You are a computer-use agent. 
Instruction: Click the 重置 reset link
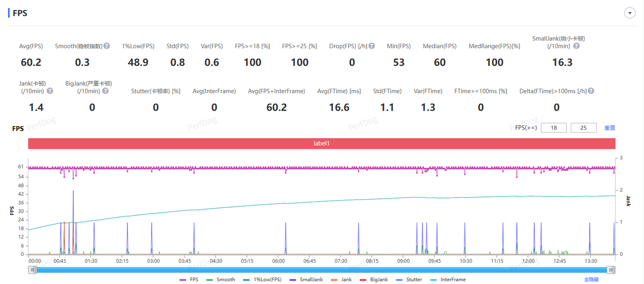pyautogui.click(x=610, y=128)
